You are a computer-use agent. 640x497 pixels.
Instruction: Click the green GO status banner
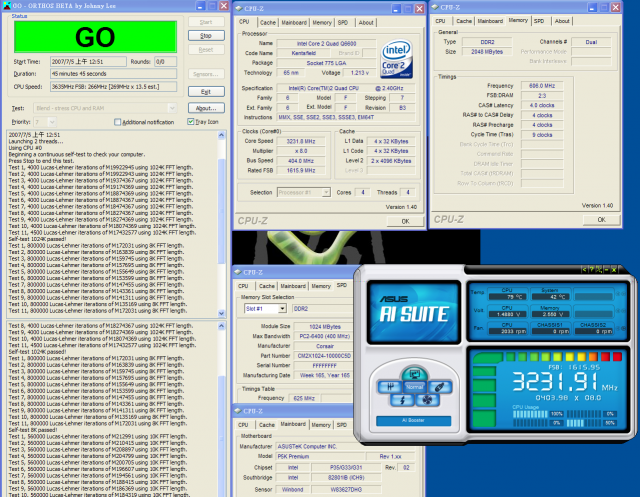pyautogui.click(x=95, y=37)
